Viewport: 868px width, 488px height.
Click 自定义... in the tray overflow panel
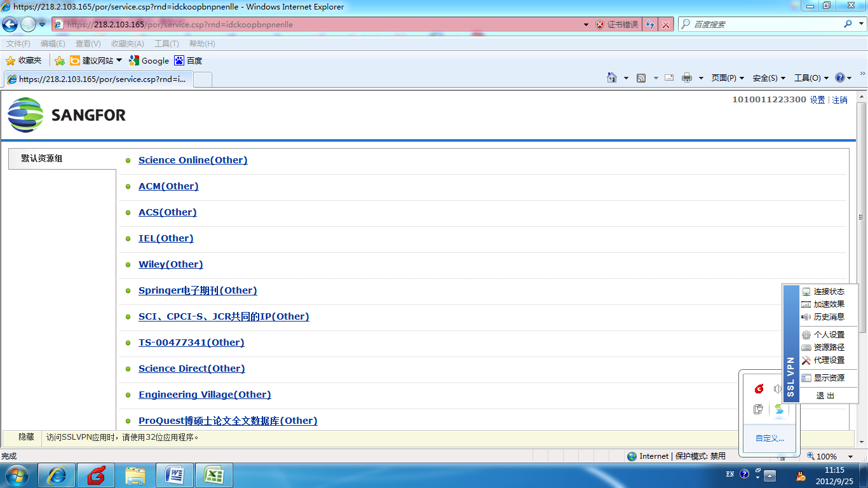770,438
